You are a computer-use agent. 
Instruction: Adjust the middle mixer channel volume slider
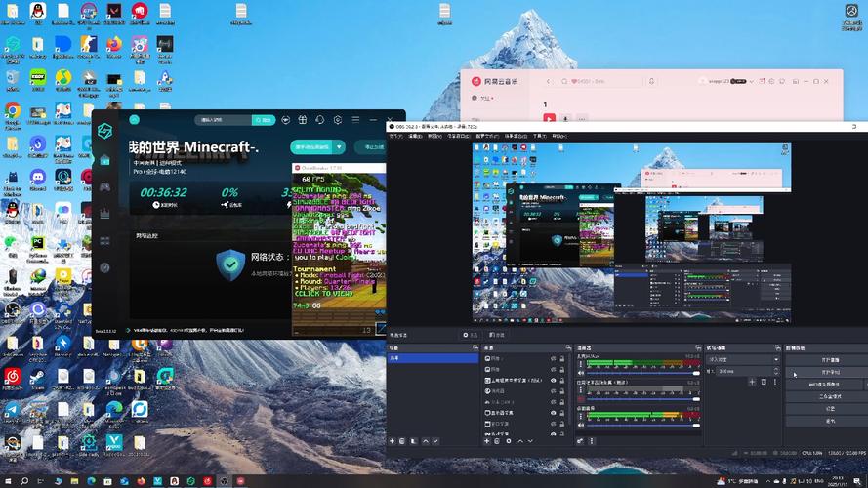click(x=642, y=399)
